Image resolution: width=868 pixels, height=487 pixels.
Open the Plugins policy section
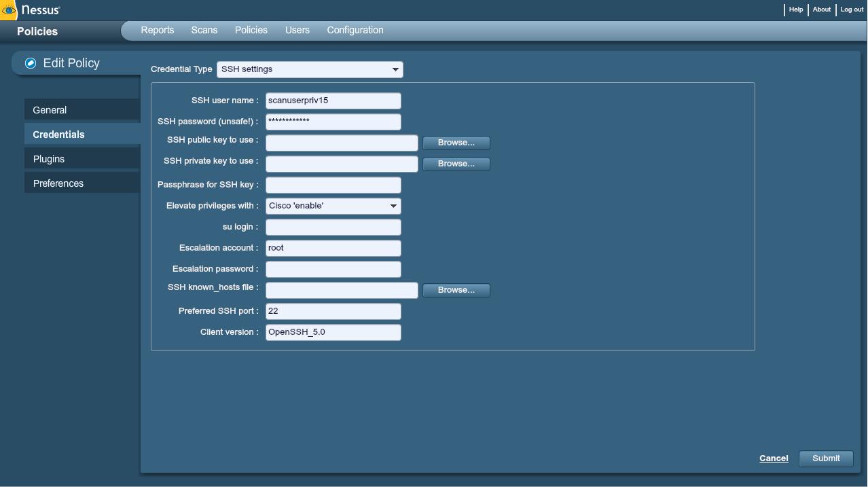(82, 159)
